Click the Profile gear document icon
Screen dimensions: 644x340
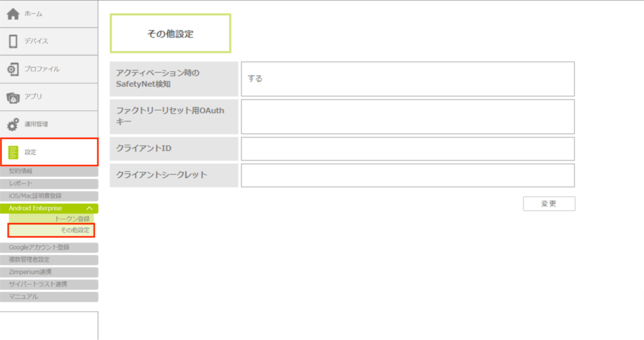(x=13, y=69)
